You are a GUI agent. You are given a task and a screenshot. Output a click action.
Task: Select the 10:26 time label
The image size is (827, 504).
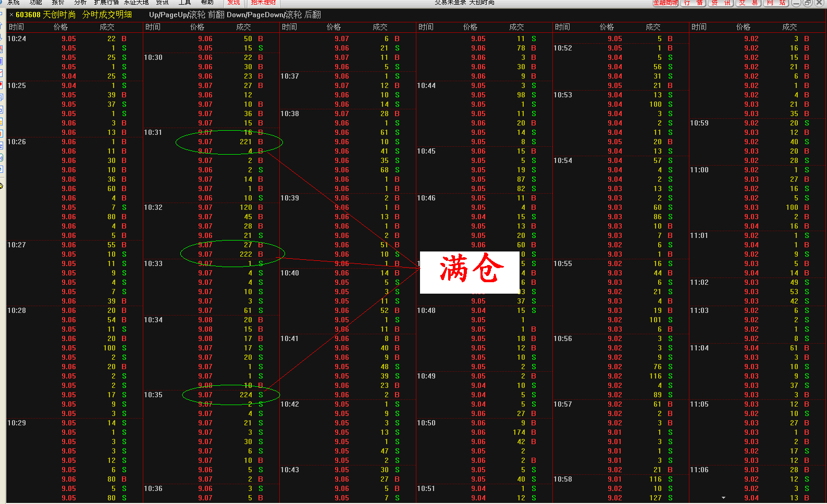(17, 142)
